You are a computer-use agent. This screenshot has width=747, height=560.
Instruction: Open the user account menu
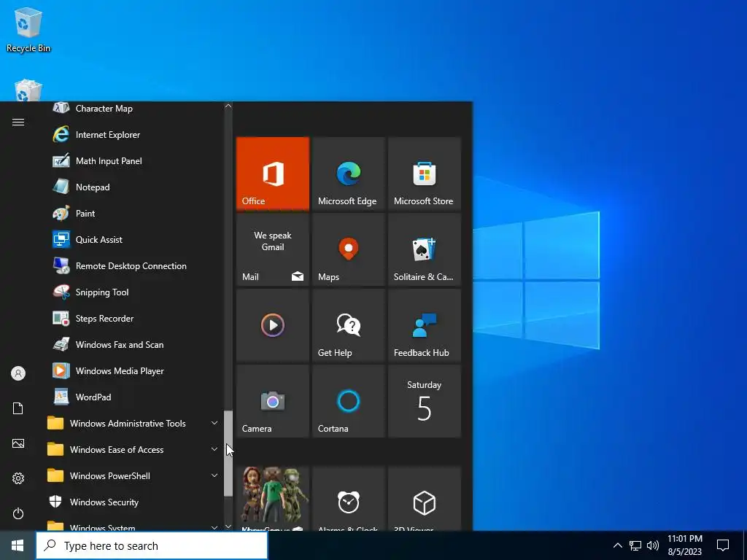tap(18, 373)
